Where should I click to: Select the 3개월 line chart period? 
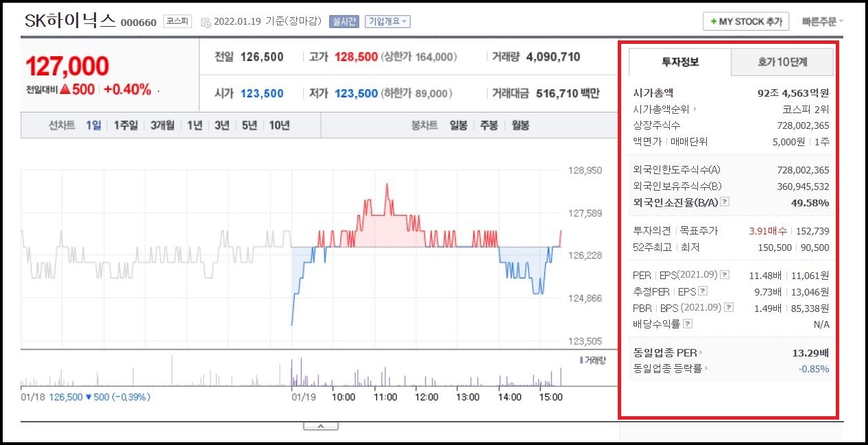(x=162, y=125)
